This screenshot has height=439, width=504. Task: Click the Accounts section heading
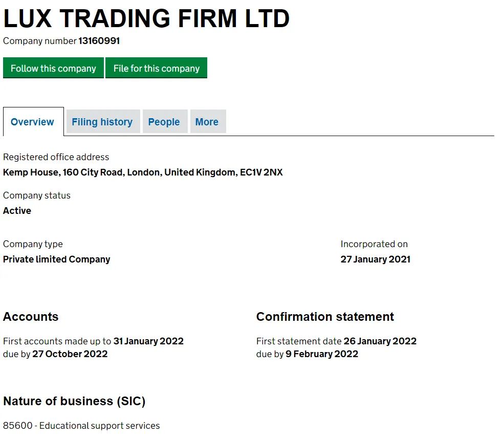31,317
